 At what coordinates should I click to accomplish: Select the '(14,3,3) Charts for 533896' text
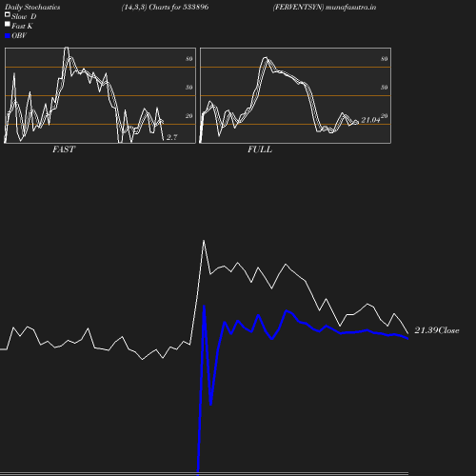point(165,7)
